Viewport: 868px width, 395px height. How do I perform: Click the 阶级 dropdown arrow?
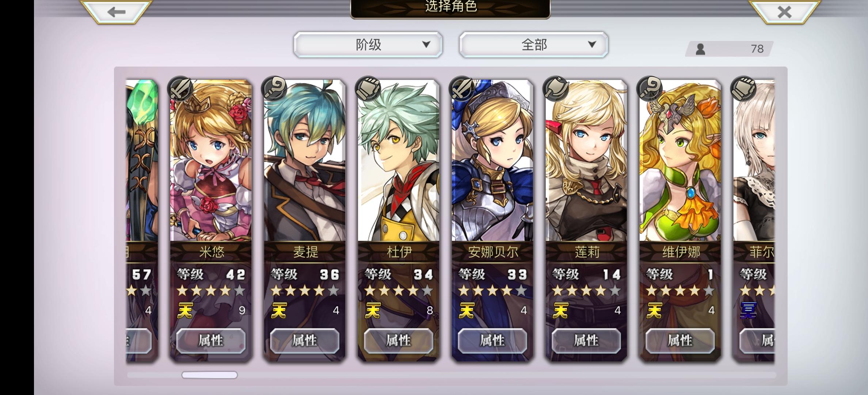[426, 45]
